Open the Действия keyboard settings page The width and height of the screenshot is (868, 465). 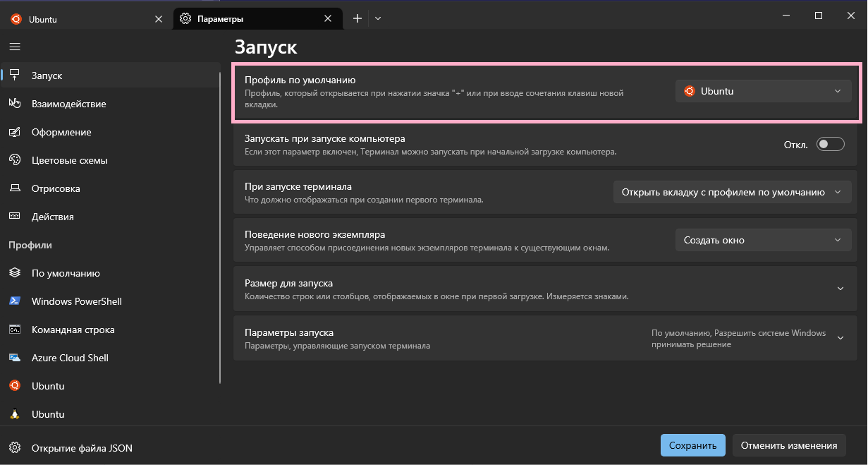pos(111,217)
